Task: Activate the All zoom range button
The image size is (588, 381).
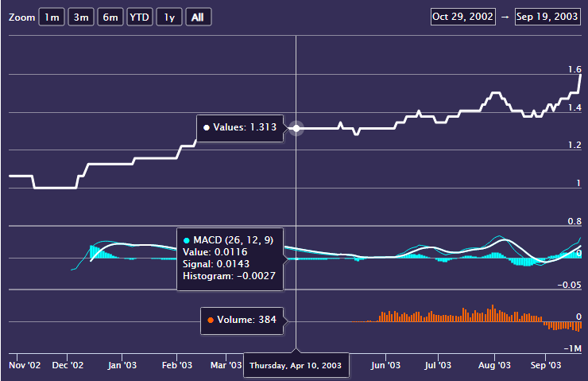Action: [198, 17]
